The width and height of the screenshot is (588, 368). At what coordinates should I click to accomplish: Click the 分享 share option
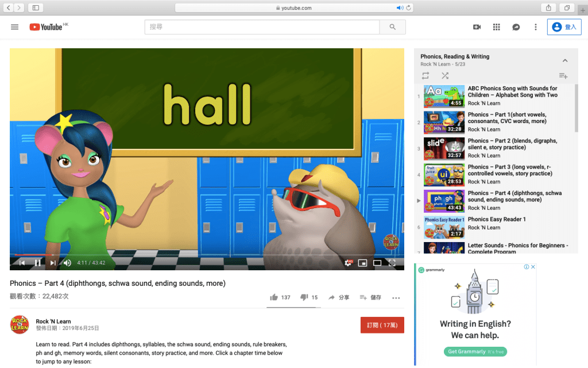(x=339, y=297)
